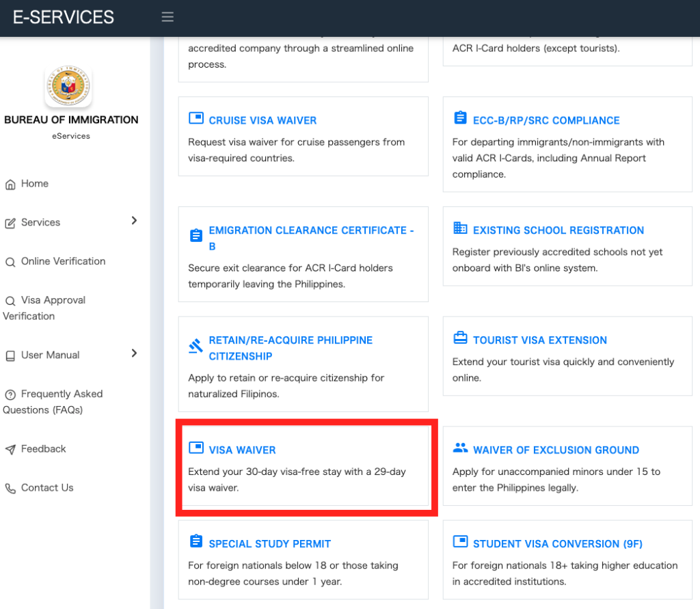Click the Existing School Registration building icon
700x609 pixels.
[460, 228]
